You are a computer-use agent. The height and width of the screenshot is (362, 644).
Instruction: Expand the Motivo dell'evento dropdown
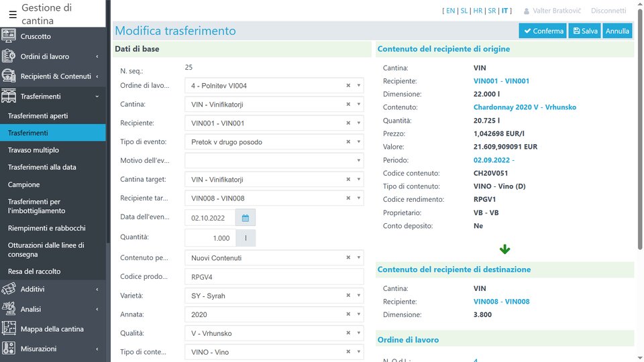tap(359, 161)
